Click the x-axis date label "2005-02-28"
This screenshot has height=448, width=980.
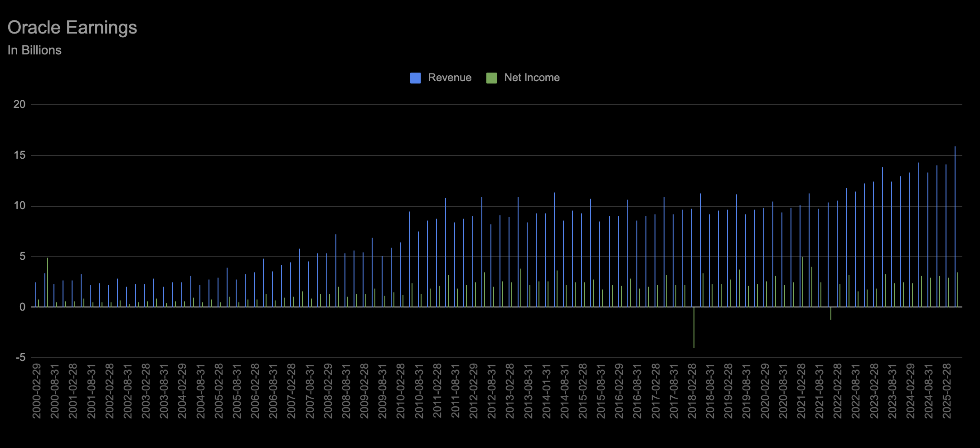218,391
